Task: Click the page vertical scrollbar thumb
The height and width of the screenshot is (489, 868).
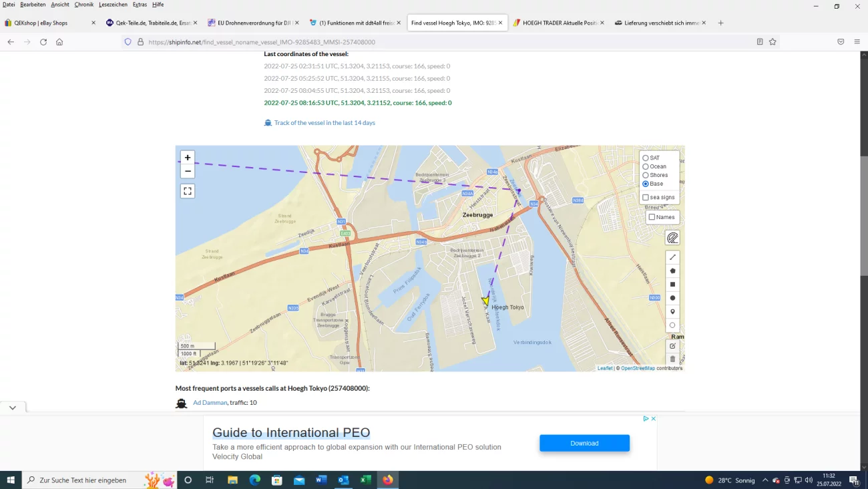Action: click(864, 215)
